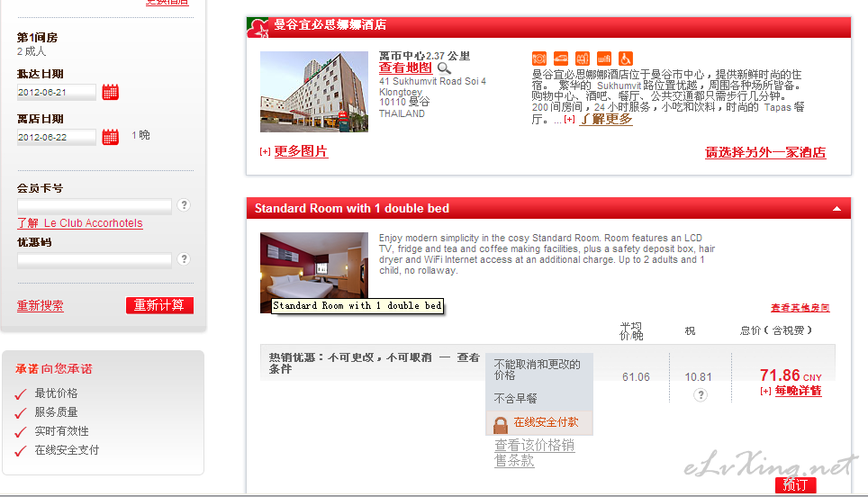Click the 实时有效性 promise item
This screenshot has width=868, height=497.
(x=61, y=431)
